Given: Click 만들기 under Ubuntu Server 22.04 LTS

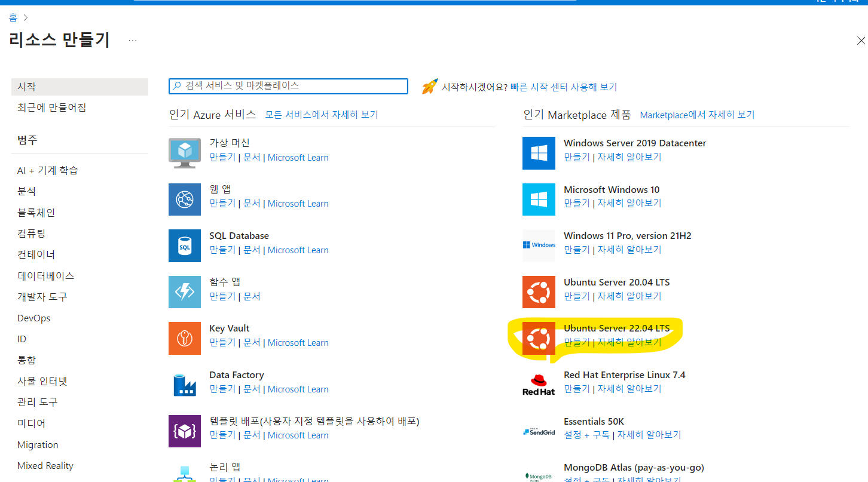Looking at the screenshot, I should pos(577,342).
